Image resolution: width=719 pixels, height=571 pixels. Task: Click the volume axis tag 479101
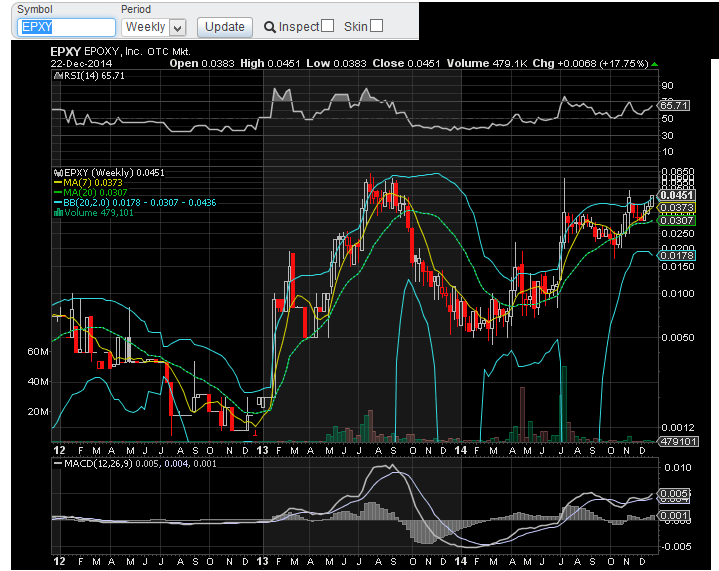point(678,442)
